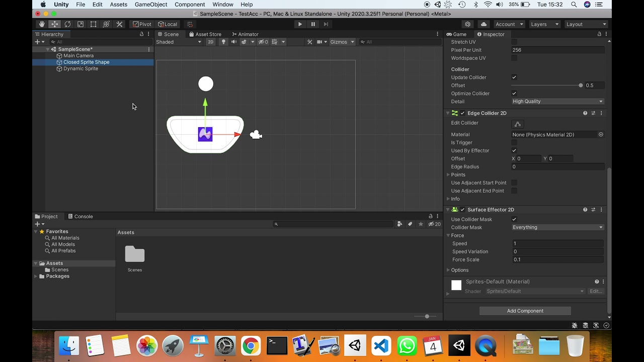Open the GameObject menu
This screenshot has width=644, height=362.
pos(150,4)
